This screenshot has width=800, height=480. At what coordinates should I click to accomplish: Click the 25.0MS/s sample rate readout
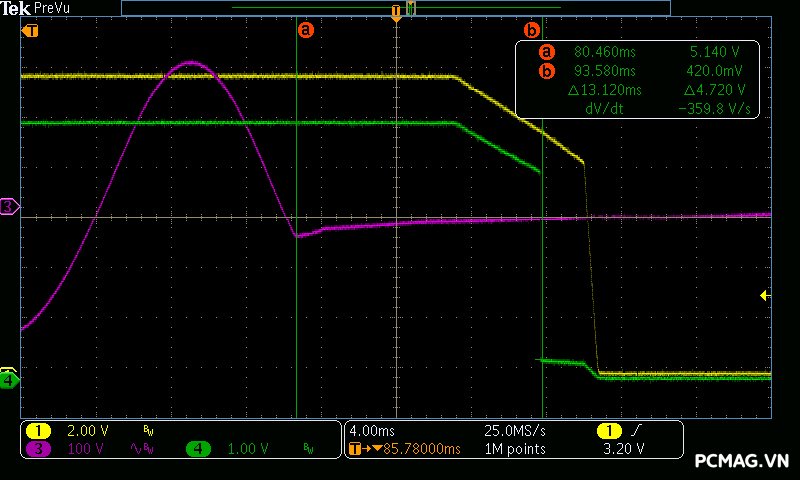(x=515, y=431)
